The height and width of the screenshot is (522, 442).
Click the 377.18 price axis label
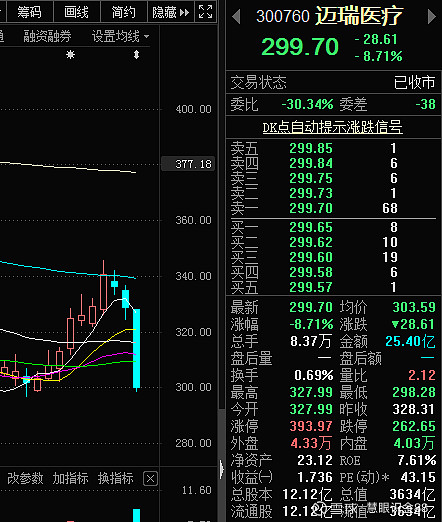(188, 164)
